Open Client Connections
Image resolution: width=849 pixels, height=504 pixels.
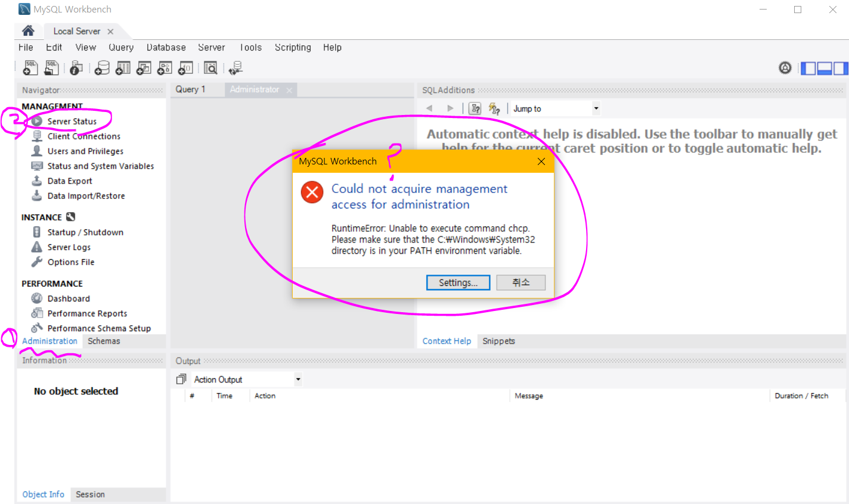(x=83, y=136)
